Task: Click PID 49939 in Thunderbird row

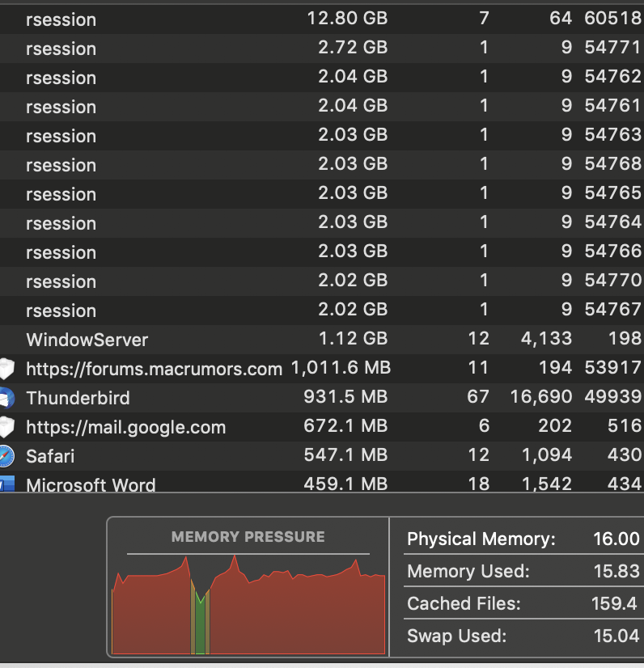Action: click(613, 397)
